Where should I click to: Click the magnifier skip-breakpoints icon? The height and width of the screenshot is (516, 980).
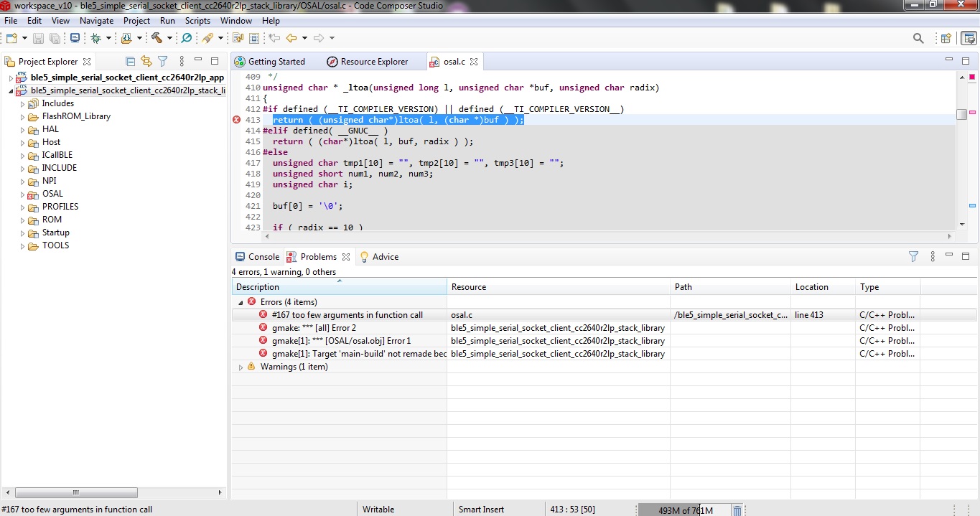point(187,38)
